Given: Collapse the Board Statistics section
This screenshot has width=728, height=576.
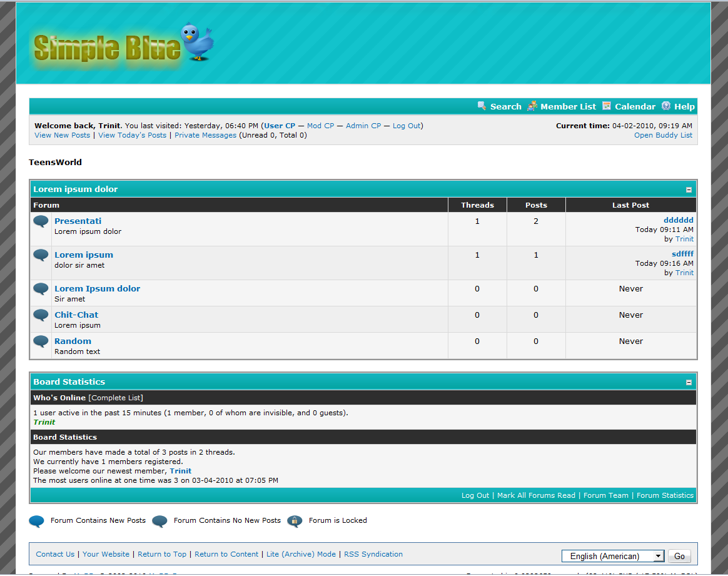Looking at the screenshot, I should click(689, 382).
